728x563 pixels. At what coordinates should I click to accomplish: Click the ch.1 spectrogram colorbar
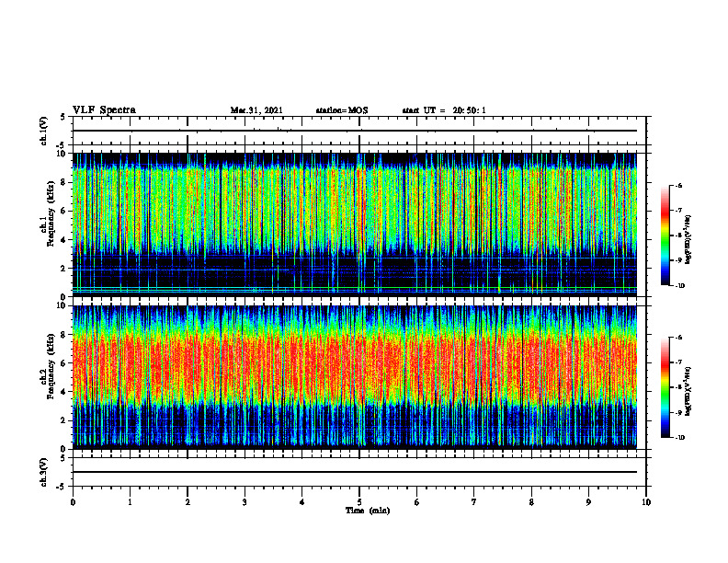click(x=665, y=236)
